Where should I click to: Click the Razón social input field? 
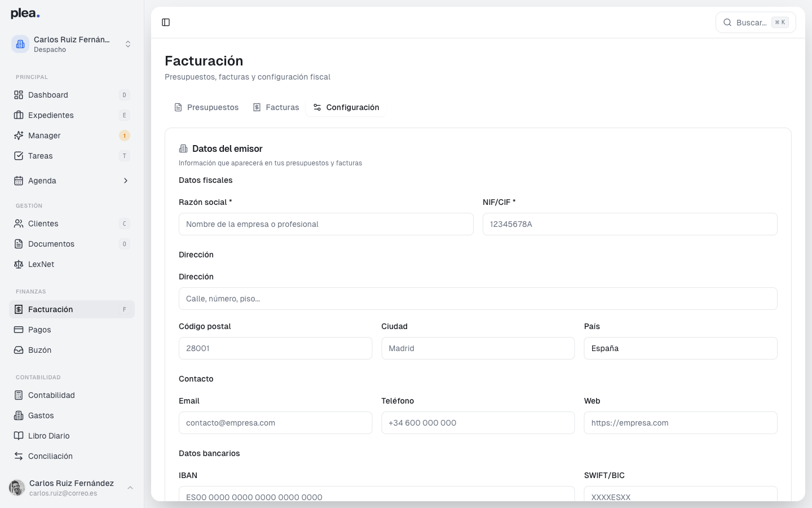(x=326, y=224)
